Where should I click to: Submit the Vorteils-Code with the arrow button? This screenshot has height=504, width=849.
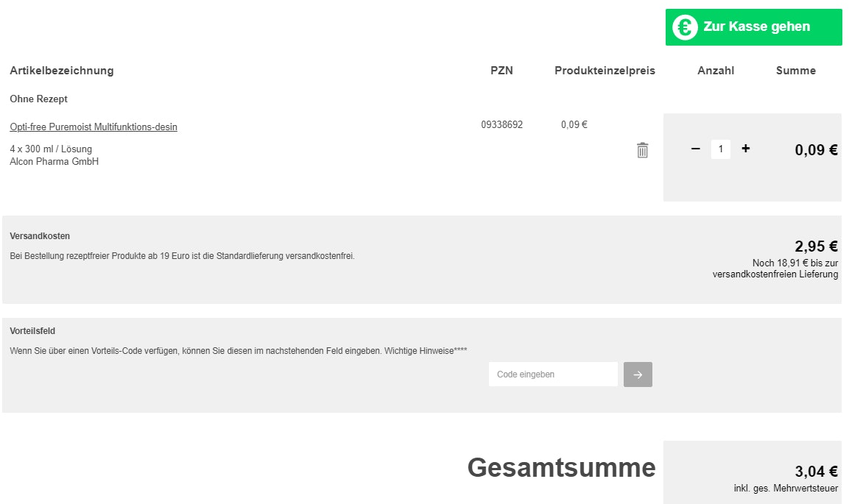tap(638, 375)
